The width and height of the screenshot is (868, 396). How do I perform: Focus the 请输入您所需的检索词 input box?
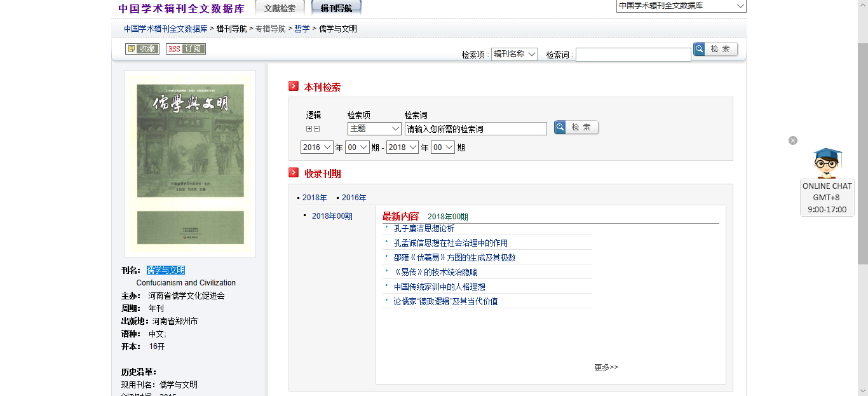coord(476,129)
